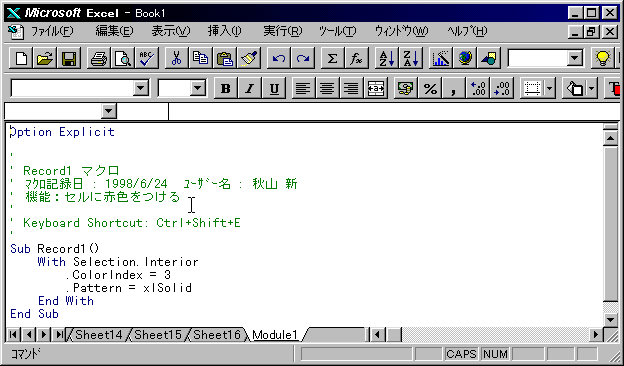The height and width of the screenshot is (366, 624).
Task: Open a file with the Open folder icon
Action: click(45, 59)
